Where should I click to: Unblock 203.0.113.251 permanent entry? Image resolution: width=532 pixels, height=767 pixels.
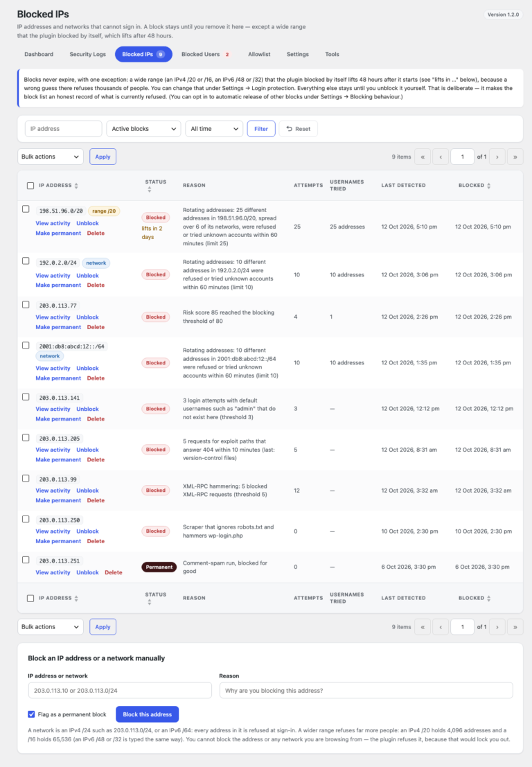[87, 573]
